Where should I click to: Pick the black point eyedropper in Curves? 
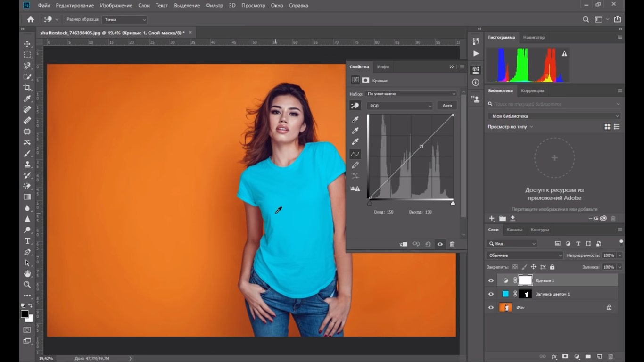(355, 120)
